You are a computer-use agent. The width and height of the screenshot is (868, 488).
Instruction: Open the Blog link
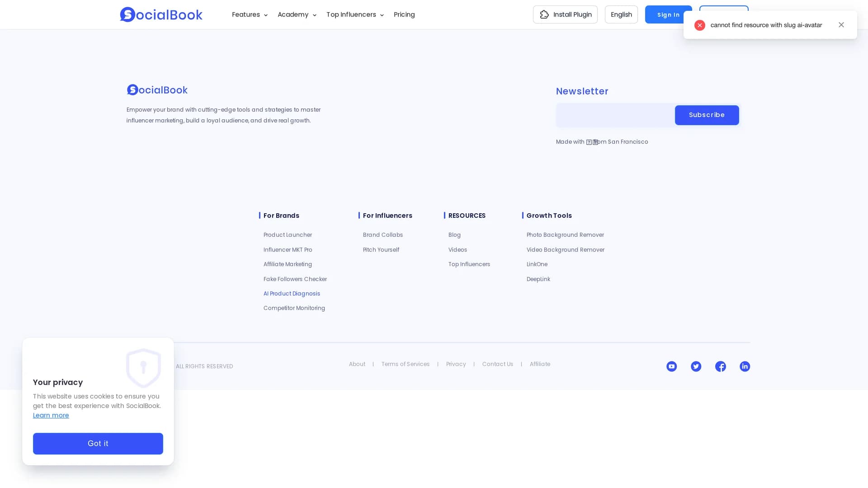454,235
